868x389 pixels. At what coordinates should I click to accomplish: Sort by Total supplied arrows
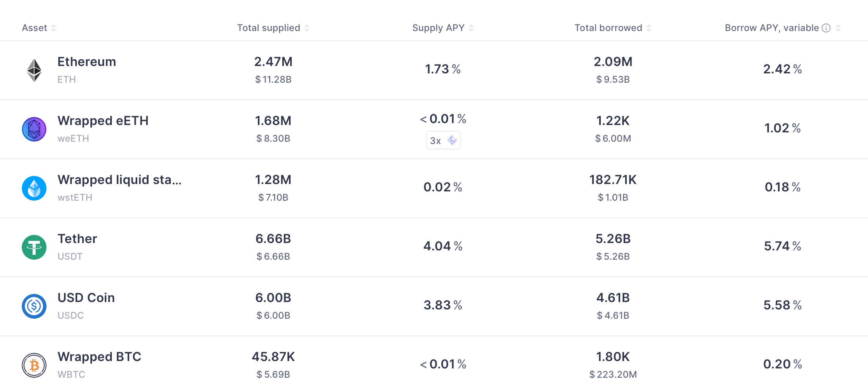pos(307,28)
